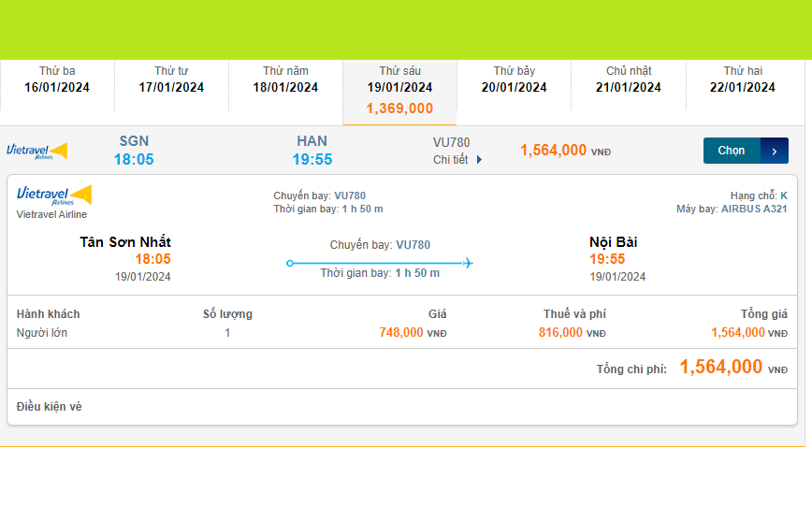Go to the Thứ hai 22/01/2024 date tab
The height and width of the screenshot is (507, 812).
point(743,80)
